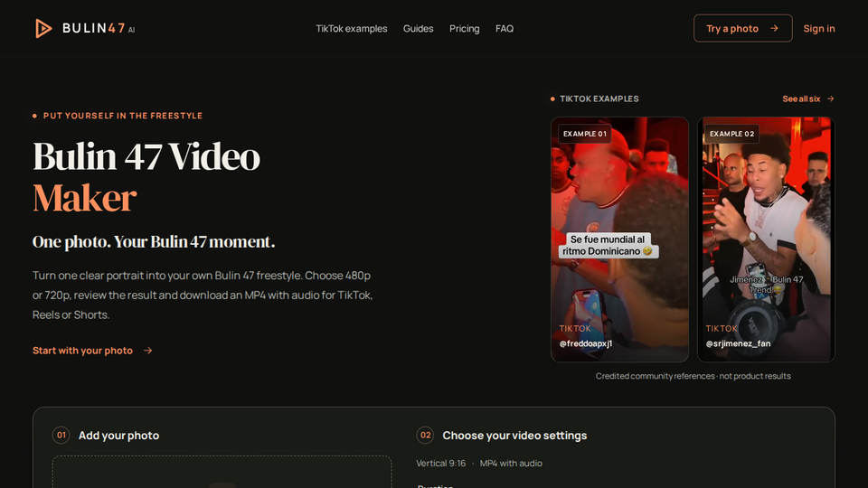Screen dimensions: 868x488
Task: Open the FAQ nav item
Action: [x=505, y=28]
